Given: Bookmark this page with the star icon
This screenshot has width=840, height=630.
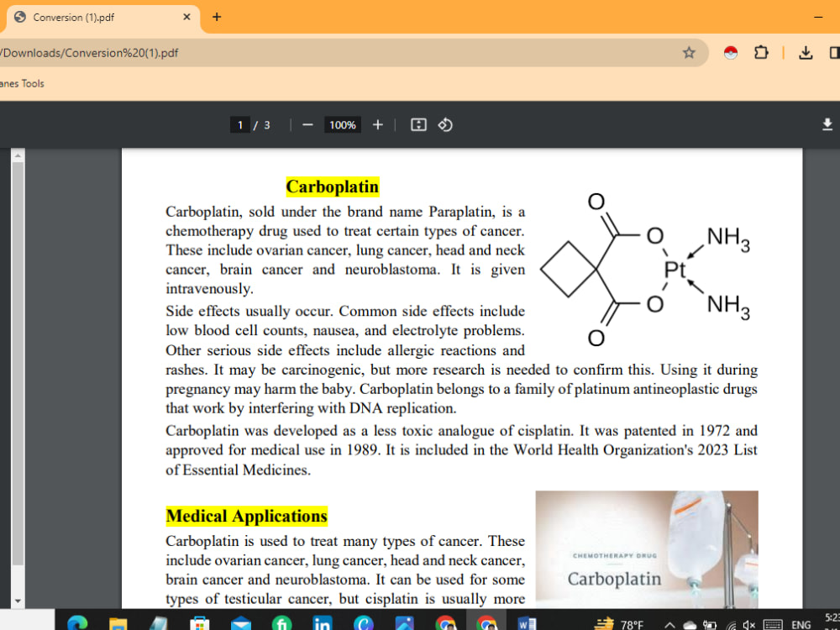Looking at the screenshot, I should [689, 52].
